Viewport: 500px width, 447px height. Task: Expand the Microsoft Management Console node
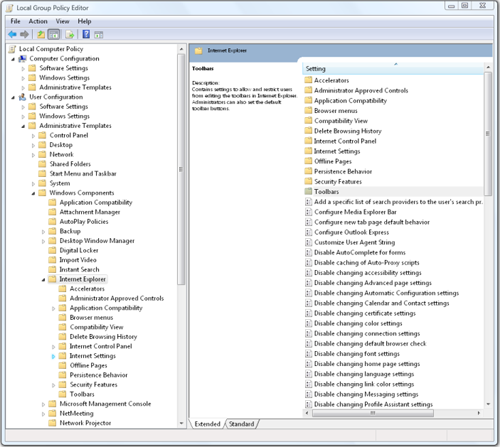43,404
